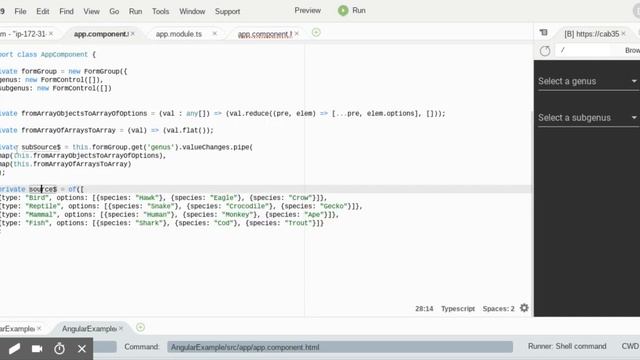Switch to the app.module.ts tab
The image size is (640, 360).
[179, 34]
